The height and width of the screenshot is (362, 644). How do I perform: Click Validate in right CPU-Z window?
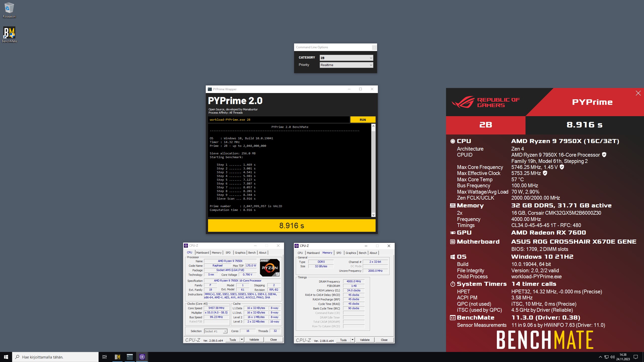click(365, 340)
